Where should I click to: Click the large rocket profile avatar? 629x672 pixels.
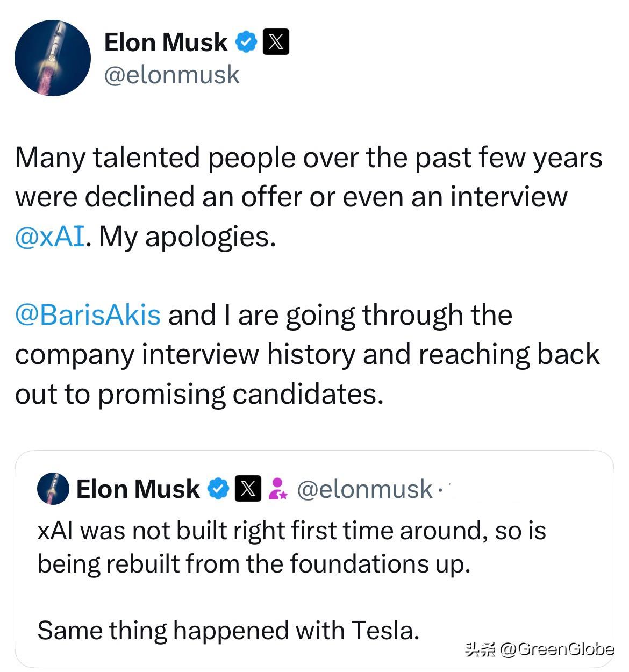[53, 58]
